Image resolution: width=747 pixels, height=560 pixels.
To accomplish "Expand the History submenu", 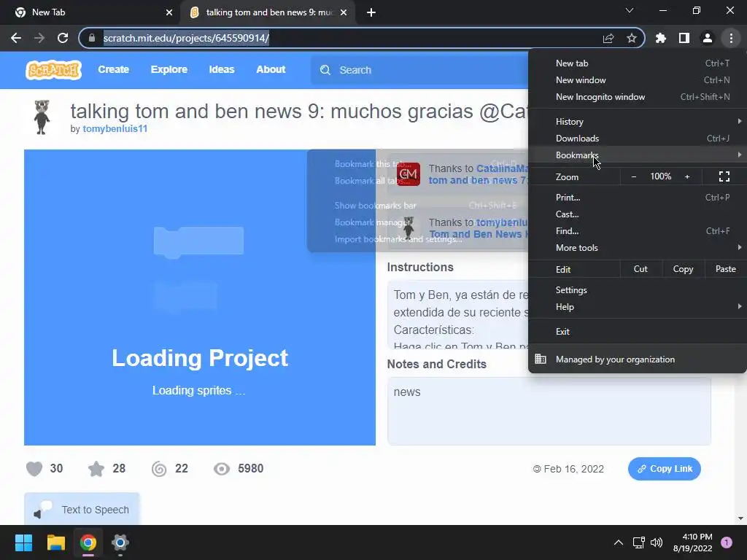I will (638, 122).
